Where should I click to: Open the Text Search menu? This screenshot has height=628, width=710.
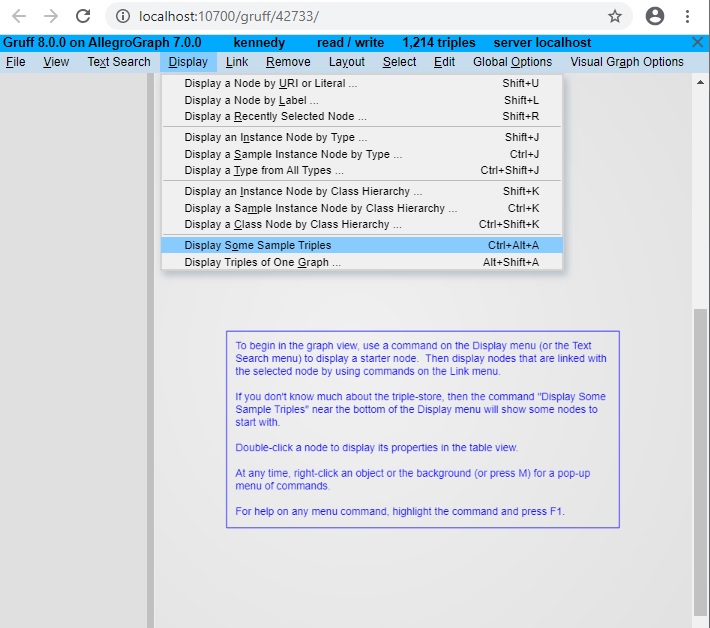(118, 62)
